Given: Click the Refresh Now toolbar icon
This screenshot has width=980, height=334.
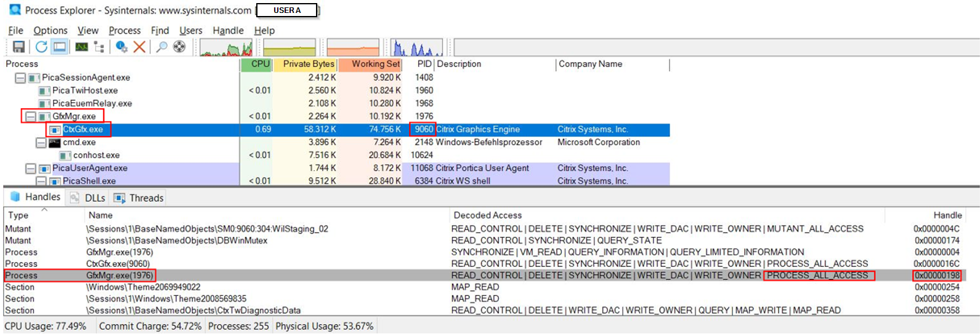Looking at the screenshot, I should pyautogui.click(x=41, y=47).
